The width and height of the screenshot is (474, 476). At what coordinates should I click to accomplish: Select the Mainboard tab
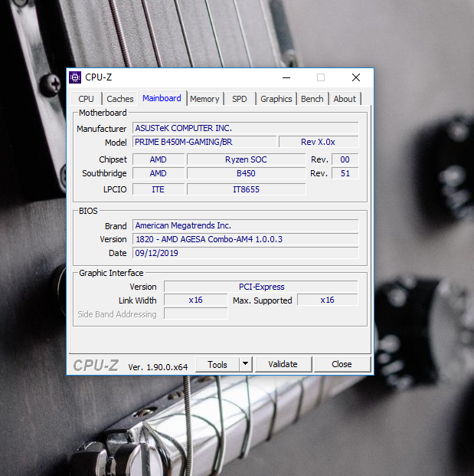(x=162, y=98)
